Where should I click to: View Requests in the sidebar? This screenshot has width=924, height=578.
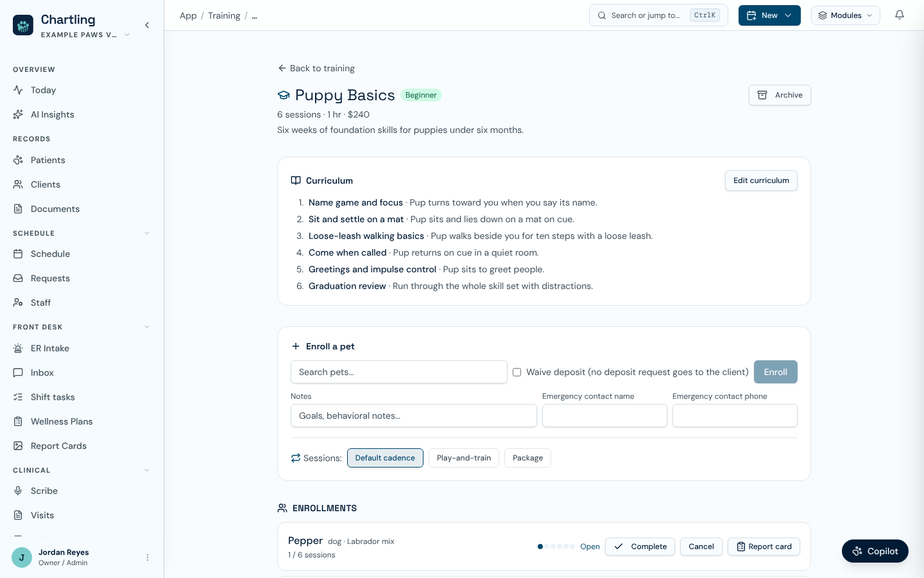click(82, 278)
